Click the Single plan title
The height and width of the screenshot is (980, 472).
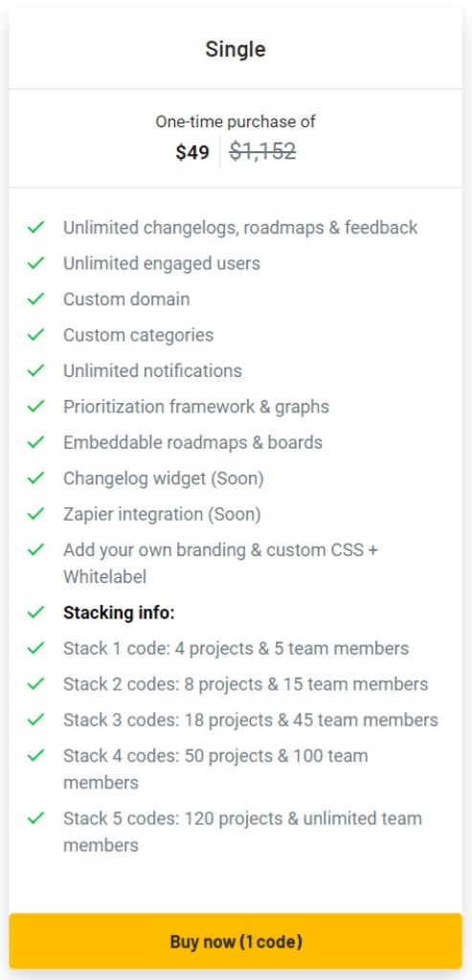coord(236,50)
